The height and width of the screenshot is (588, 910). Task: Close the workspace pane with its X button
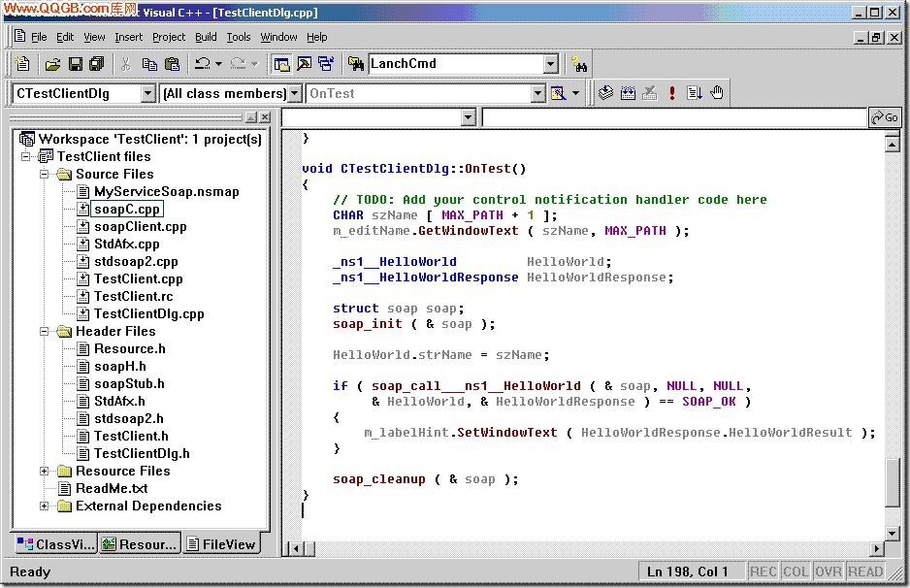pyautogui.click(x=265, y=117)
